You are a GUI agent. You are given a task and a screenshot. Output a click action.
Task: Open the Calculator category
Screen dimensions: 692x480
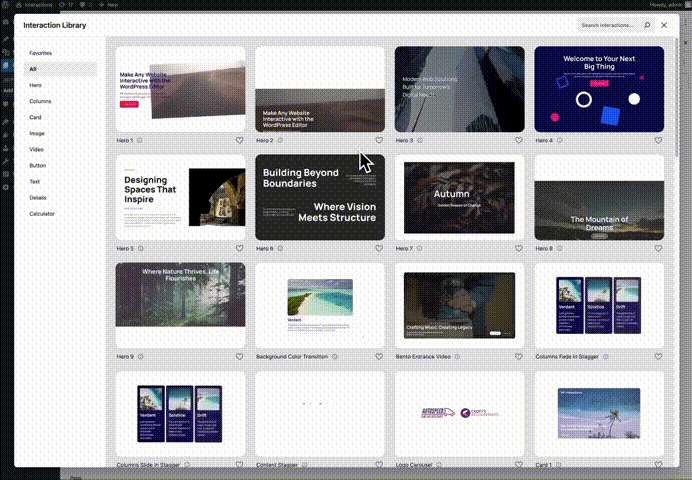(x=42, y=213)
